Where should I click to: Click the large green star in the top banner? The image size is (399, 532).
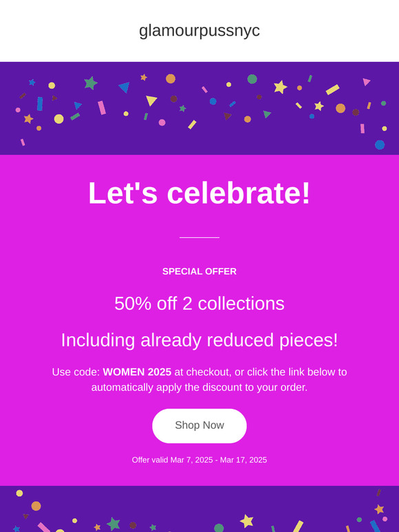pyautogui.click(x=91, y=83)
